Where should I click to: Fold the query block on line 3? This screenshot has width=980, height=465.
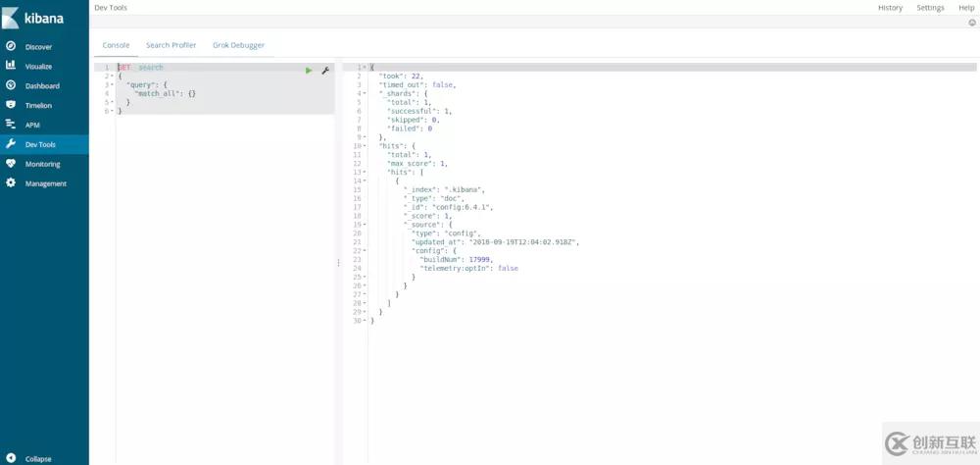(x=112, y=85)
